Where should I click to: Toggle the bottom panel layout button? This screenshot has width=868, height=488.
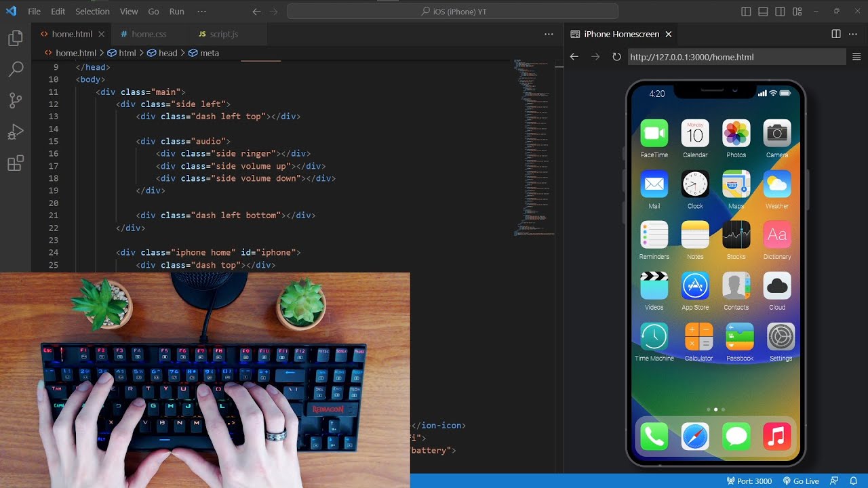(x=763, y=12)
